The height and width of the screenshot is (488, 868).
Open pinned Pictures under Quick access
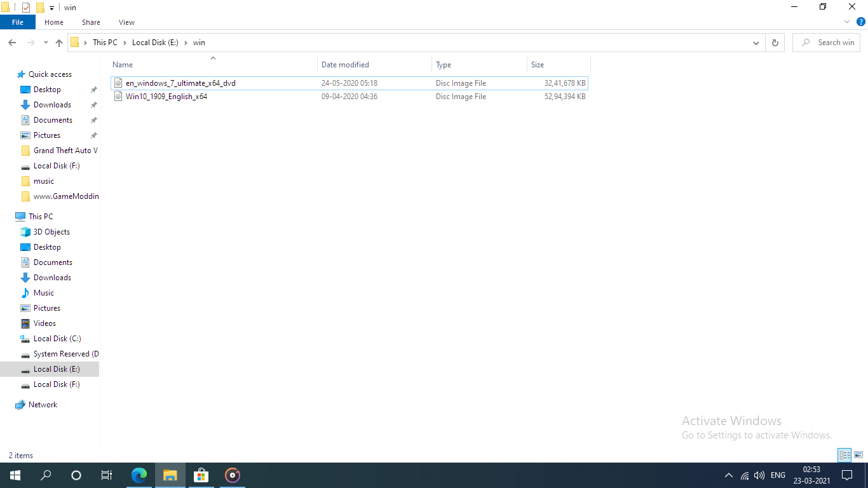(x=47, y=135)
